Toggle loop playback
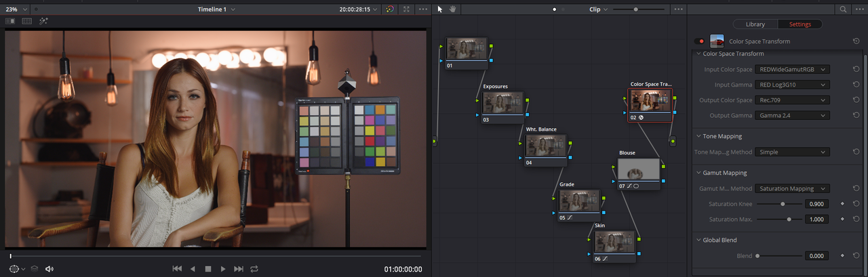The image size is (868, 277). 254,269
